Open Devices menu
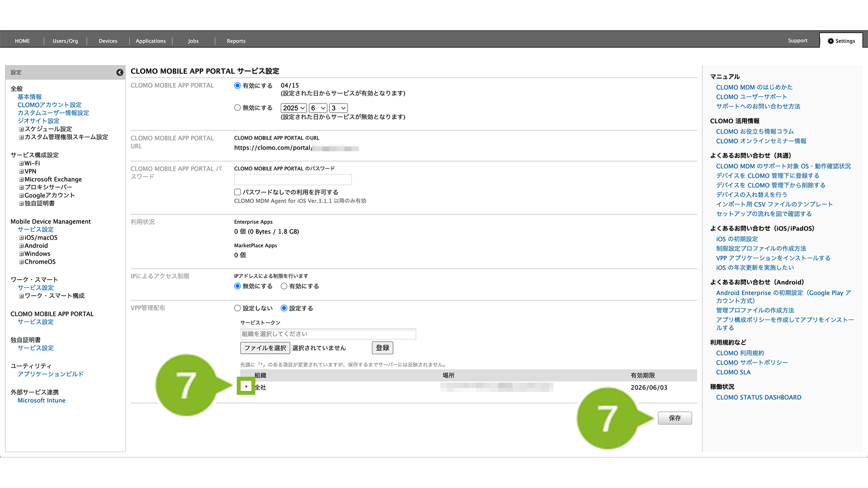 pyautogui.click(x=108, y=41)
